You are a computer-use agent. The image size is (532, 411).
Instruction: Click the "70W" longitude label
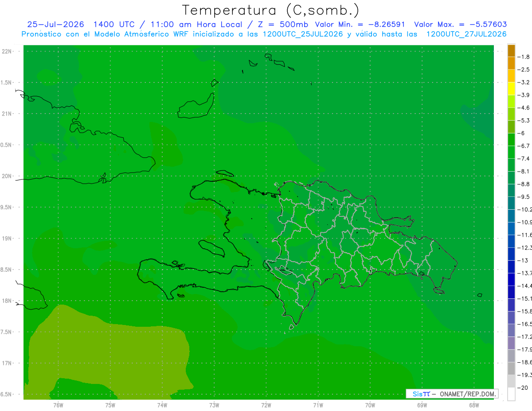click(x=370, y=405)
